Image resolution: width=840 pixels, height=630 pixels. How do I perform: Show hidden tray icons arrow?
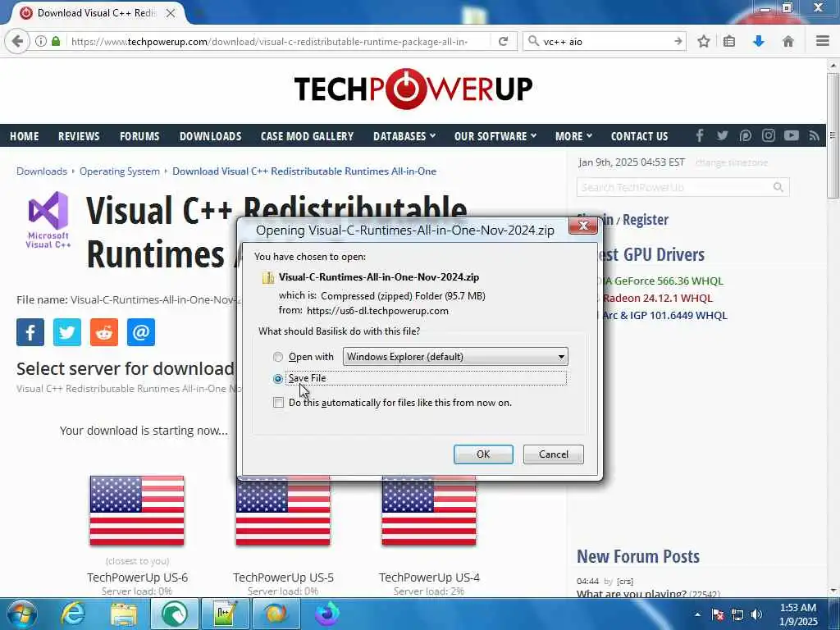point(697,615)
